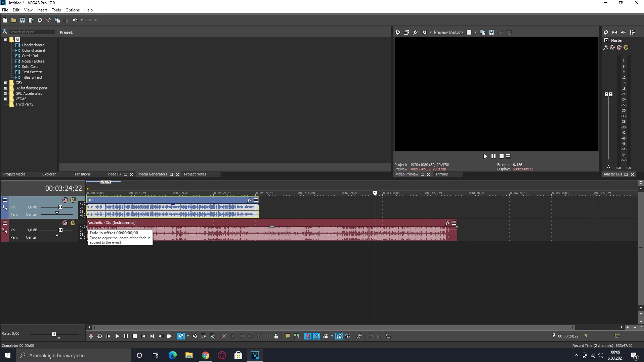Play the timeline from the transport bar
644x362 pixels.
pyautogui.click(x=117, y=336)
